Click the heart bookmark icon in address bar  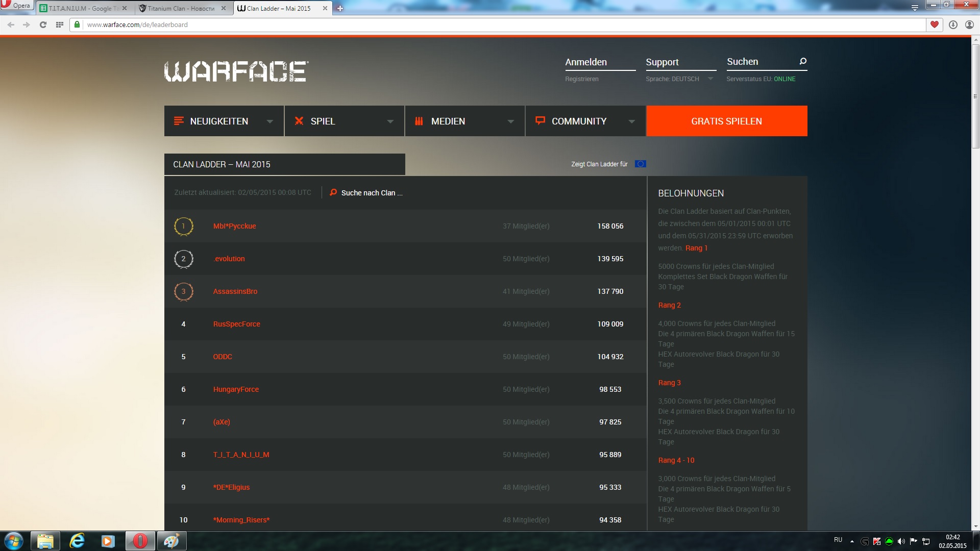pyautogui.click(x=935, y=24)
